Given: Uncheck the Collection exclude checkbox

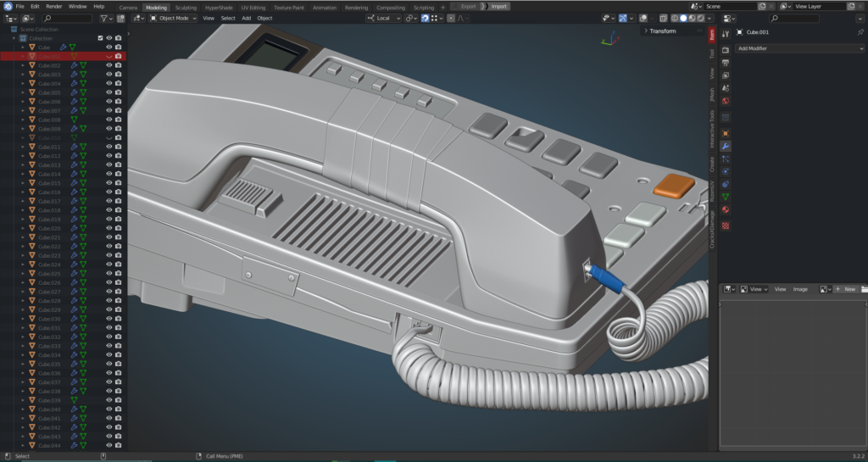Looking at the screenshot, I should coord(100,38).
